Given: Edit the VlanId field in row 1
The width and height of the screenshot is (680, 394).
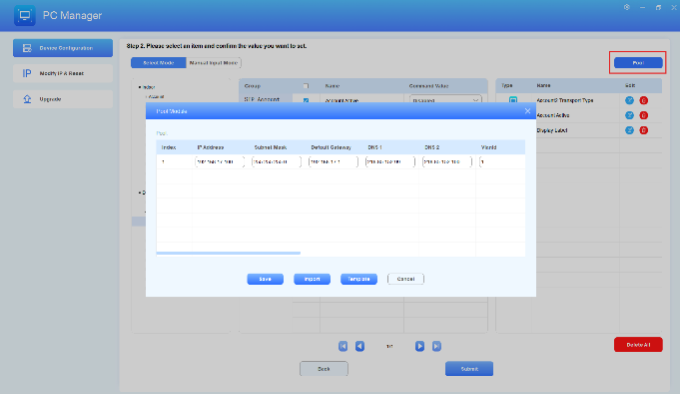Looking at the screenshot, I should click(501, 162).
